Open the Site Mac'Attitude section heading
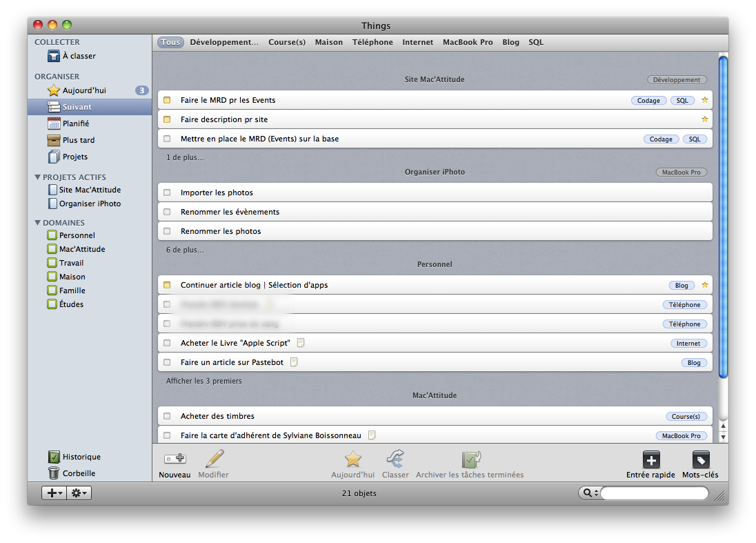Image resolution: width=756 pixels, height=543 pixels. 435,79
